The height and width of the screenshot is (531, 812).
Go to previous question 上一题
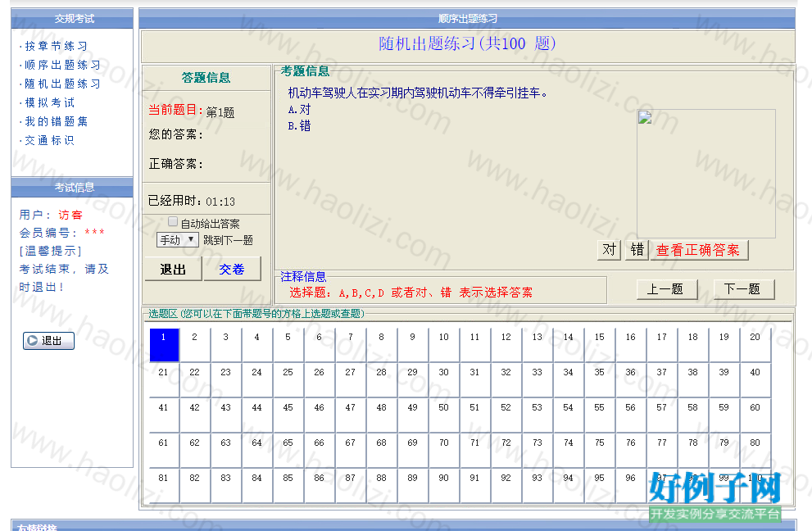coord(665,289)
